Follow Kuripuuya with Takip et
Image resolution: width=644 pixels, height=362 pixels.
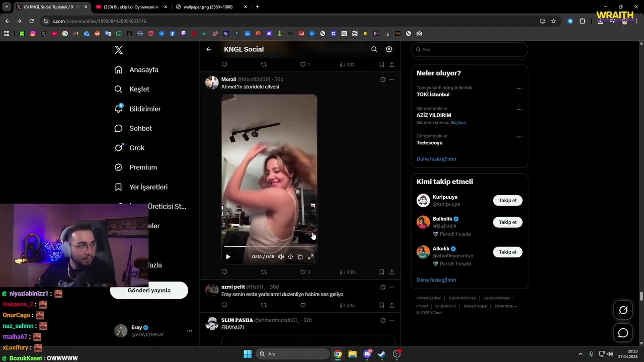508,201
